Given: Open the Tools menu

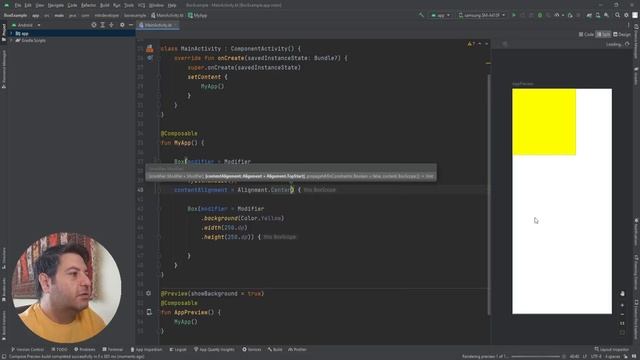Looking at the screenshot, I should pos(129,5).
